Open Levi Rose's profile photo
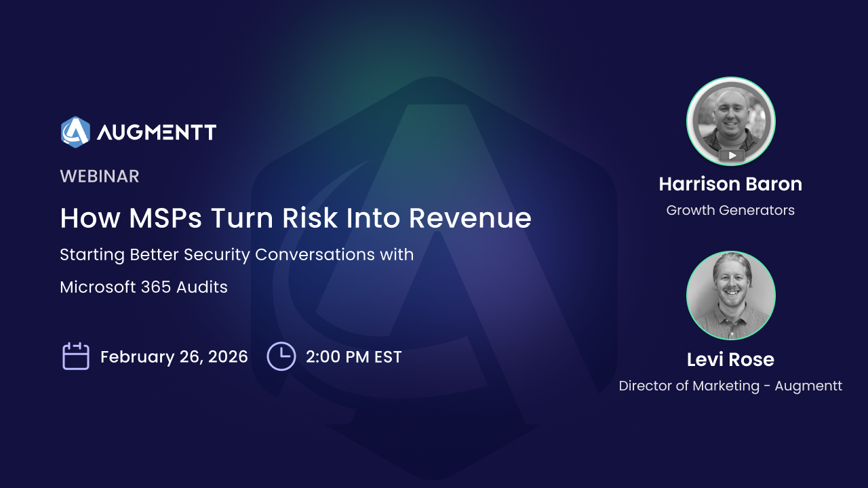The width and height of the screenshot is (868, 488). (730, 296)
